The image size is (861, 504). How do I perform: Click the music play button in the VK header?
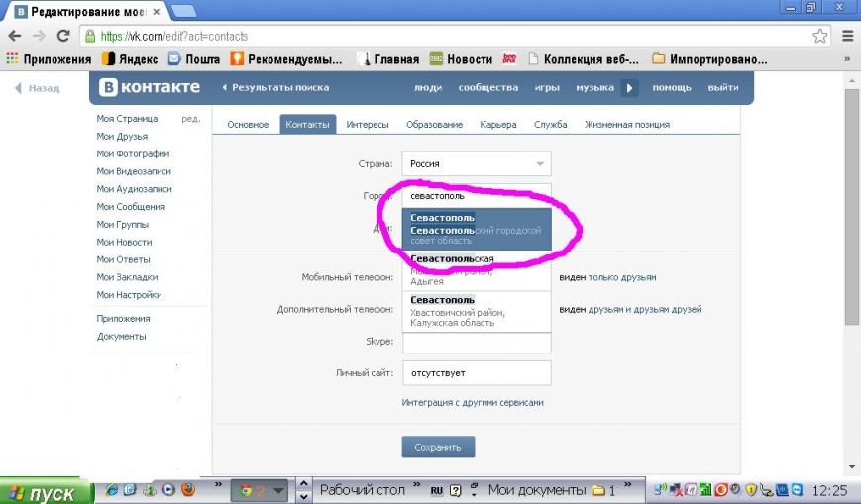[x=630, y=88]
